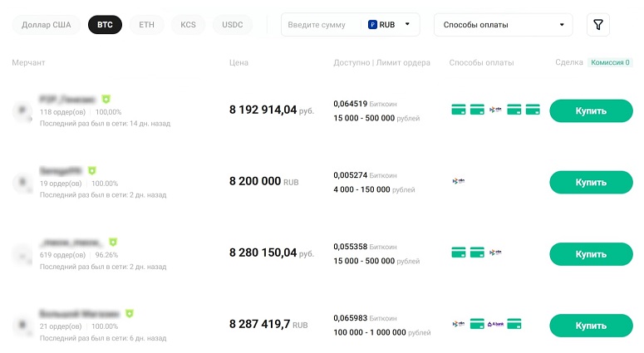
Task: Open the avatar of the 21 ордер(ов) merchant
Action: [22, 326]
